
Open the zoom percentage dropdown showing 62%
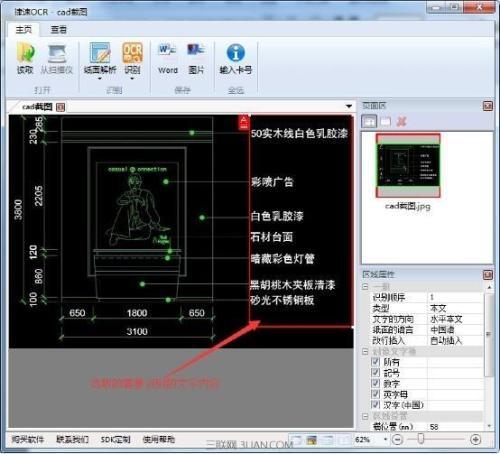click(x=385, y=439)
